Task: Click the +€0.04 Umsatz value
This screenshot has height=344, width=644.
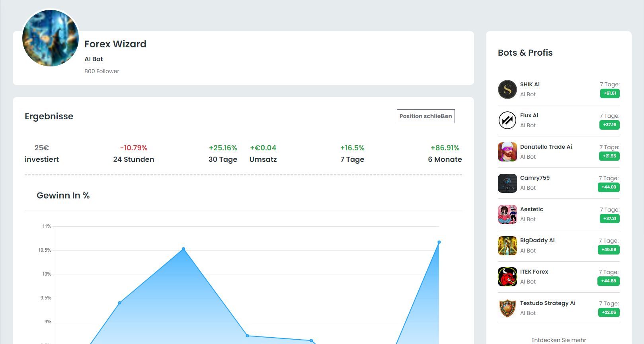Action: [263, 148]
